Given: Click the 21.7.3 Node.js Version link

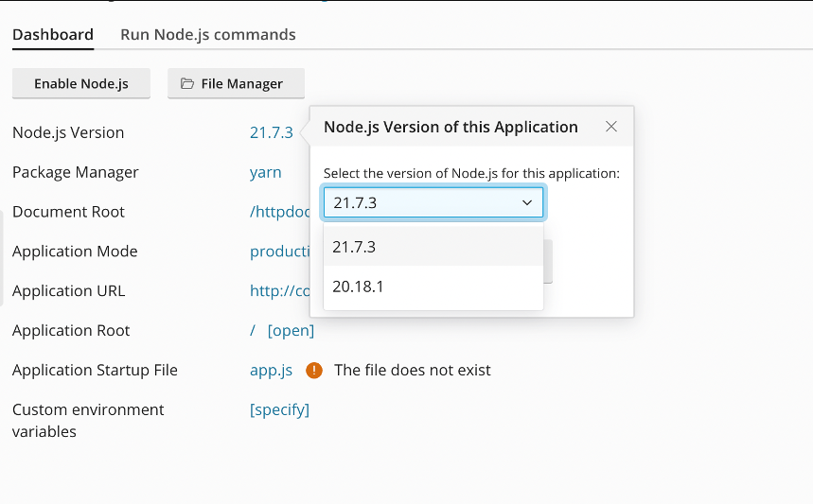Looking at the screenshot, I should [271, 133].
